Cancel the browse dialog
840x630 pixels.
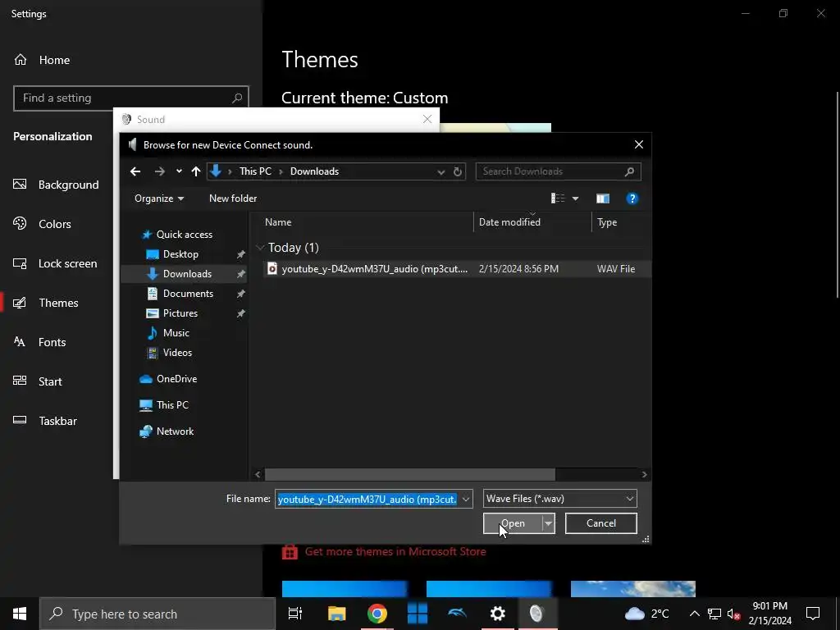click(601, 523)
